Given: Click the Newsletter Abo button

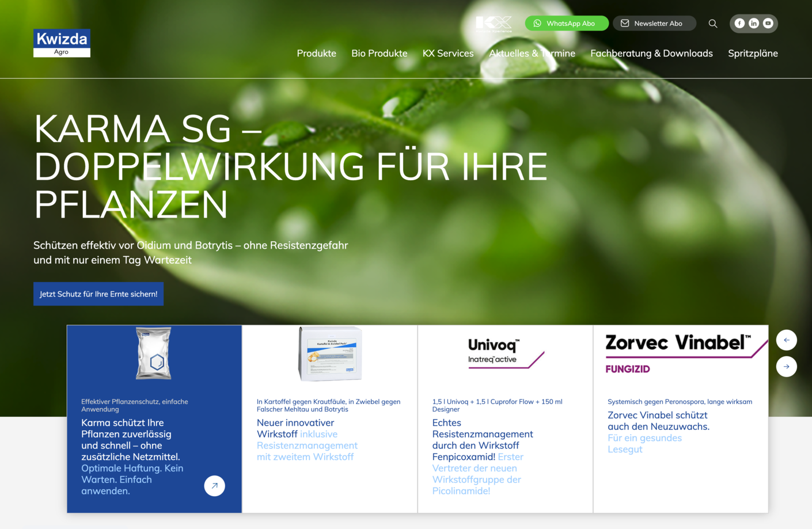Looking at the screenshot, I should (x=654, y=24).
